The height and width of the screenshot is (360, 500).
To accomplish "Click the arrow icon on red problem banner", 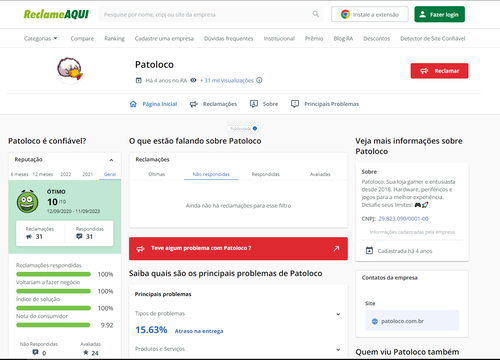I will coord(336,248).
